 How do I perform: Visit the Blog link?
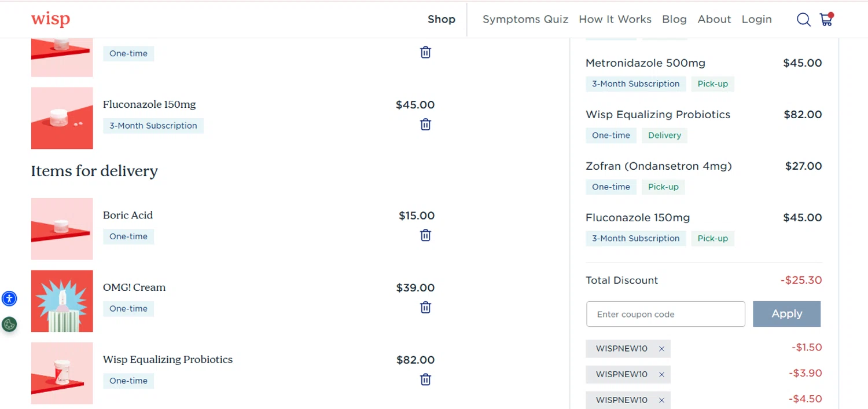tap(674, 19)
